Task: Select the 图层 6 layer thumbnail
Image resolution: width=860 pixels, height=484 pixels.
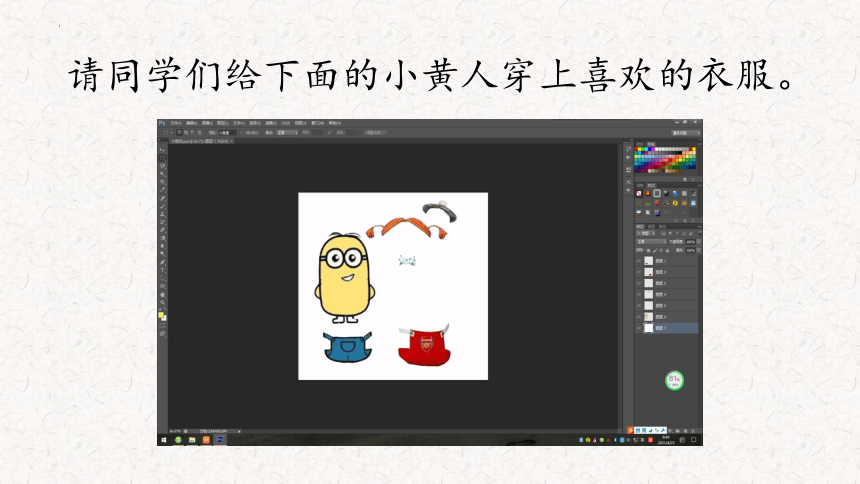Action: 649,317
